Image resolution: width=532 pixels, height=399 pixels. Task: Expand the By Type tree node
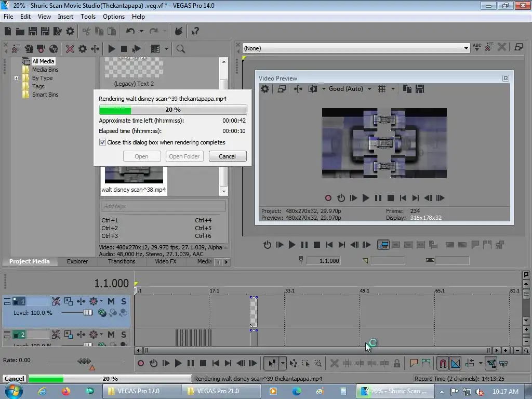(16, 78)
